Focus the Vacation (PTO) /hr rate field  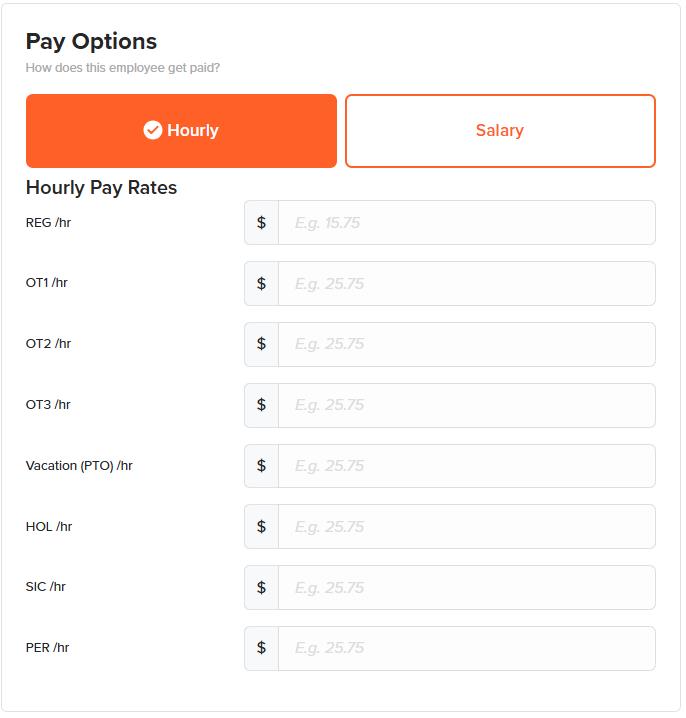(x=468, y=468)
